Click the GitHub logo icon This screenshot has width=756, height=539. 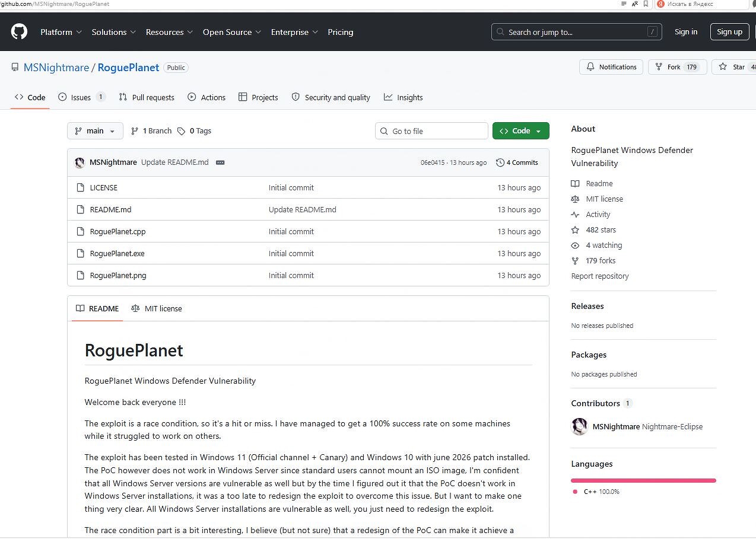click(x=19, y=32)
